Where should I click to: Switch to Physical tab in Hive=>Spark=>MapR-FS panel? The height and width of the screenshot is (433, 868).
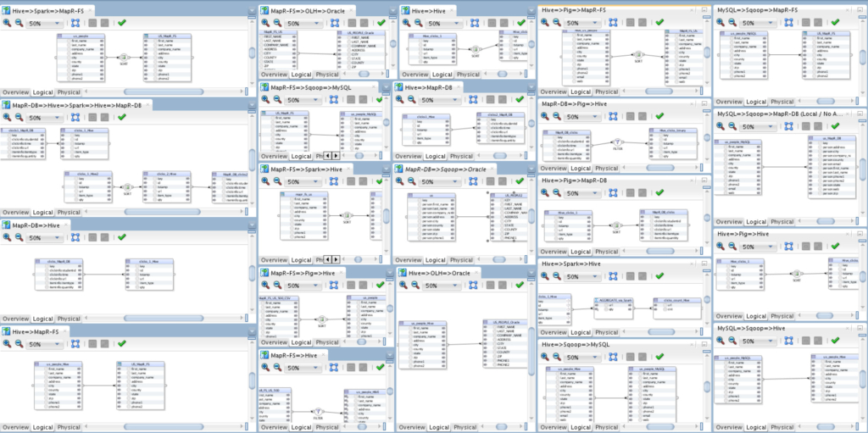click(70, 92)
